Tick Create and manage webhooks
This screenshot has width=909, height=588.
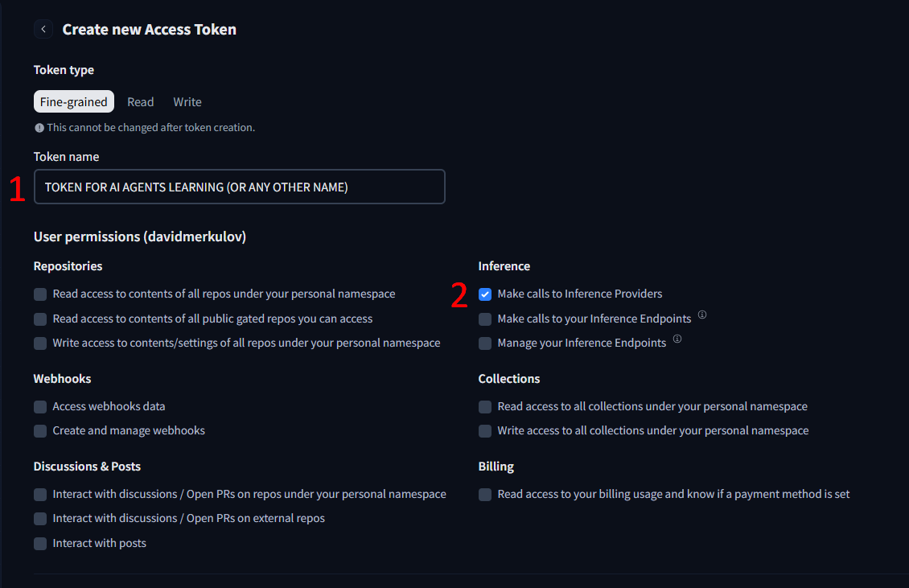40,431
